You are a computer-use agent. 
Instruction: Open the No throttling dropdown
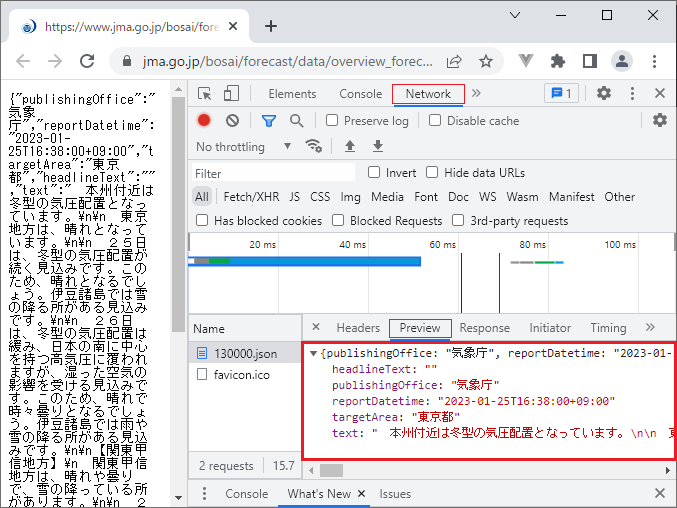click(244, 147)
